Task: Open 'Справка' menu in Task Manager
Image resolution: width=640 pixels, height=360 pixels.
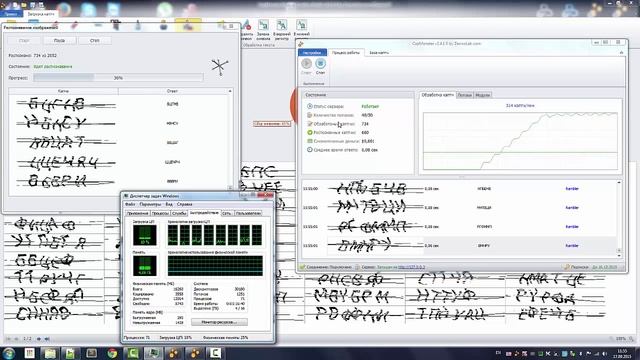Action: click(x=184, y=204)
